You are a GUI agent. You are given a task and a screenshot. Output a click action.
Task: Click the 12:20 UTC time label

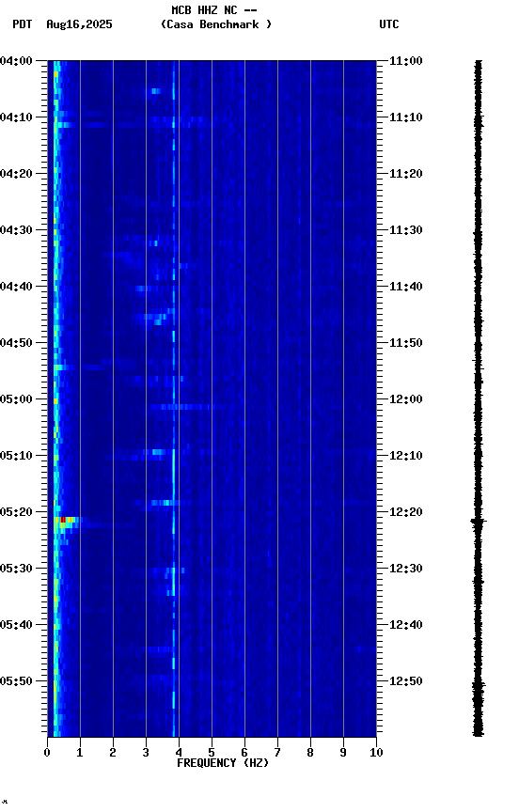pos(405,512)
